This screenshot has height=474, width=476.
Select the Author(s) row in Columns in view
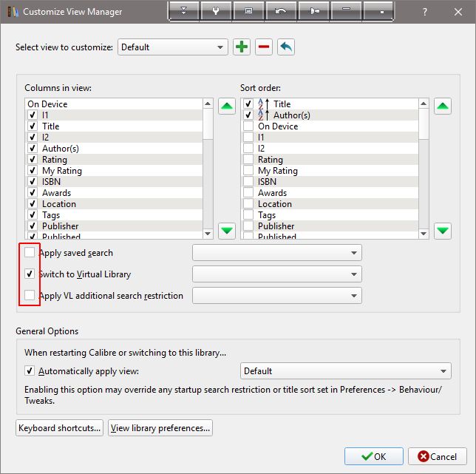click(114, 148)
